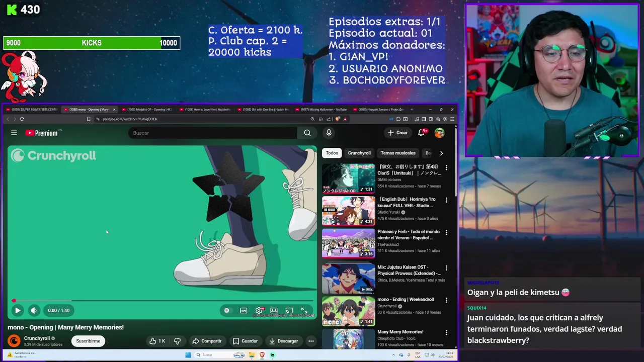Show more filter chips with the right chevron
644x362 pixels.
(x=441, y=153)
